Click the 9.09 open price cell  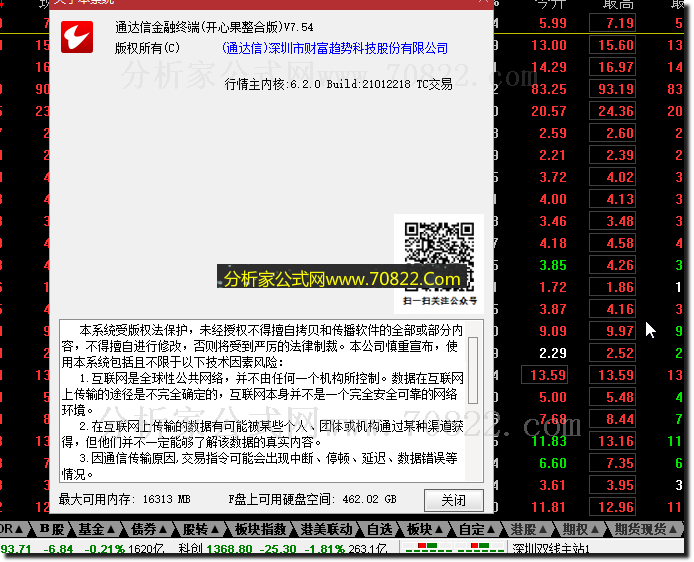tap(553, 331)
